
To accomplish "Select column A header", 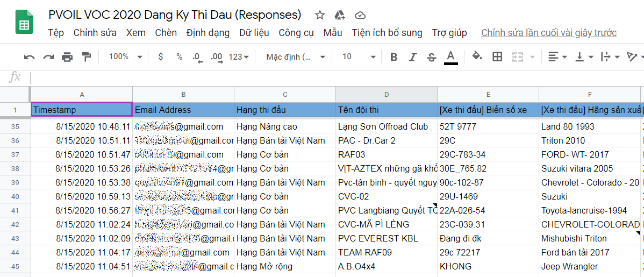I will 82,95.
